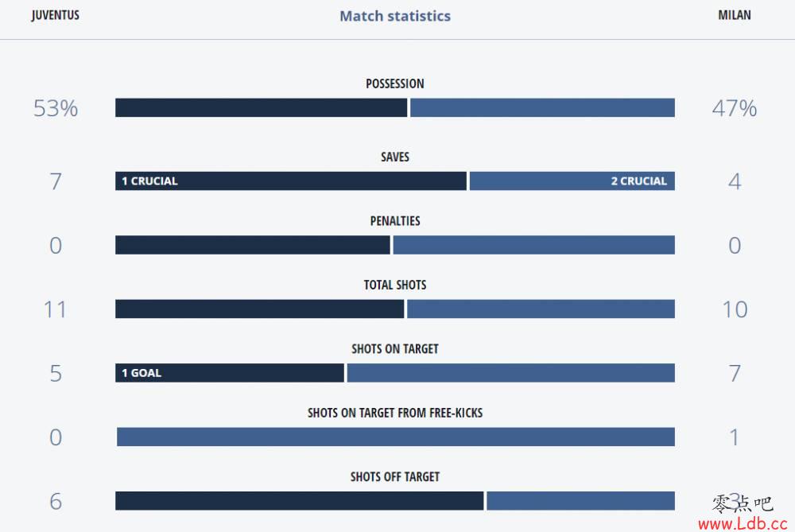
Task: Click the POSSESSION stat title
Action: (395, 83)
